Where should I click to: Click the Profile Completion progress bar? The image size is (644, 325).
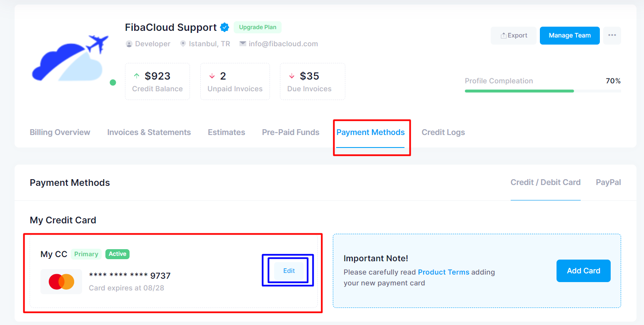543,91
